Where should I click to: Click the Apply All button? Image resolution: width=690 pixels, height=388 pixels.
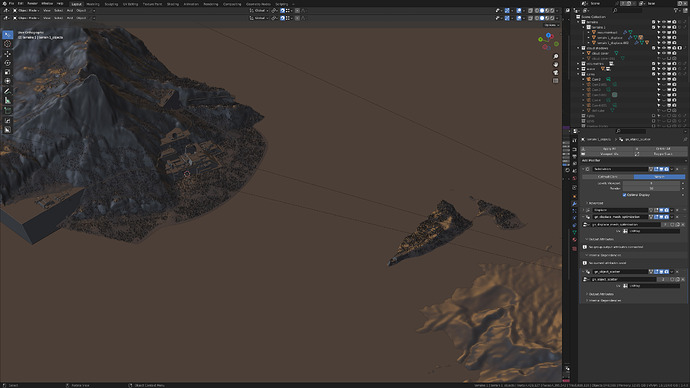(608, 149)
